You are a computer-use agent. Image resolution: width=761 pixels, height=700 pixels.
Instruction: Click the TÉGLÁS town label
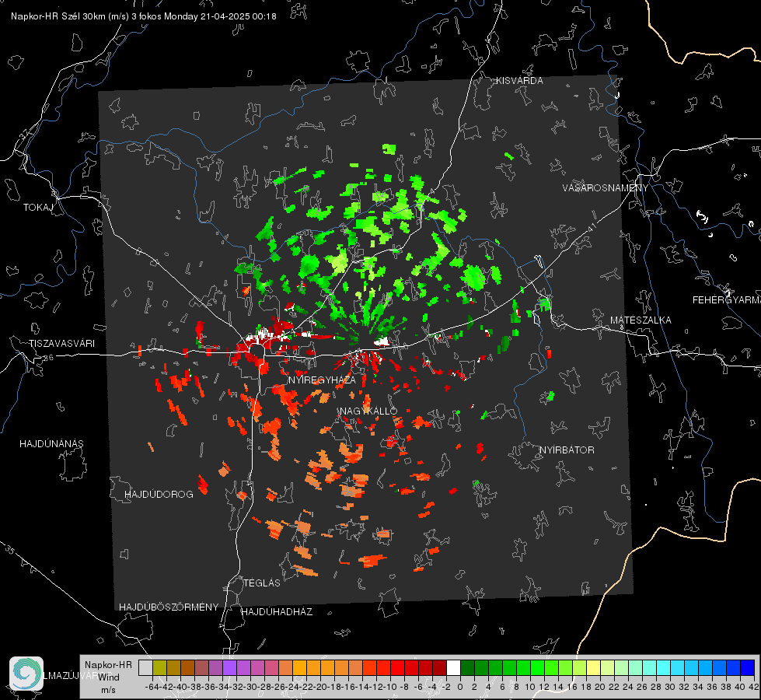click(x=262, y=583)
